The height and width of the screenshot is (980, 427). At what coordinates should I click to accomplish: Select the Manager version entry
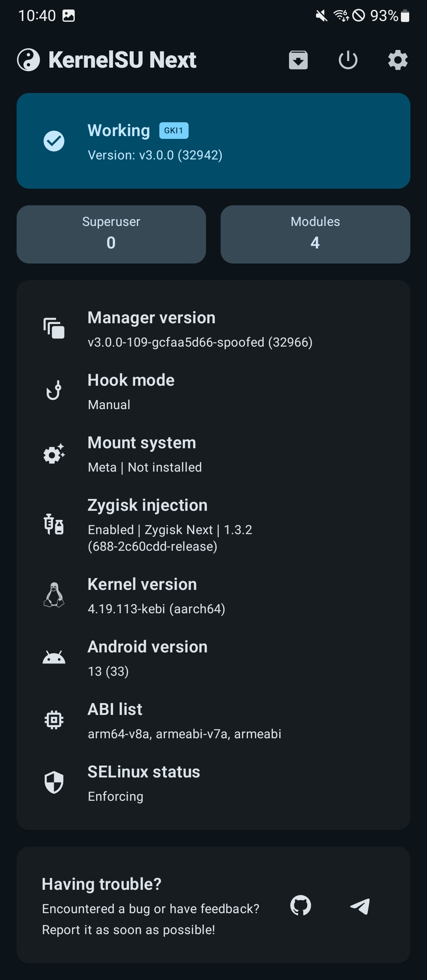(x=213, y=329)
